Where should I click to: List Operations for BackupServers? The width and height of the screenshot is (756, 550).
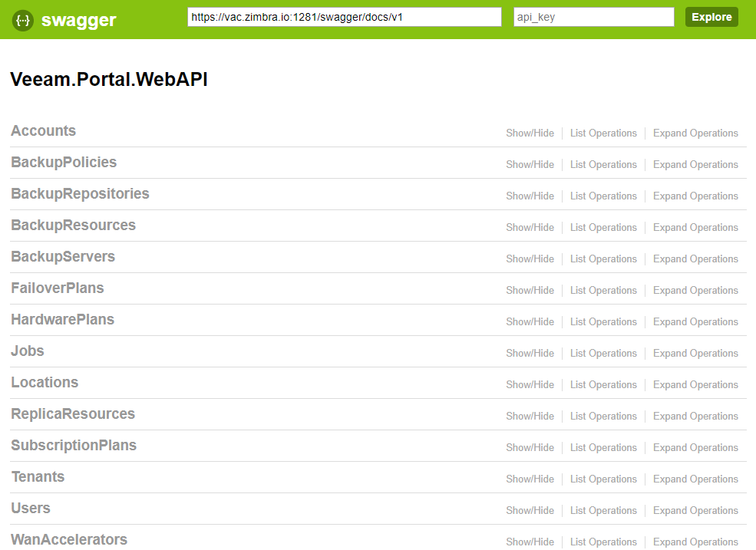(603, 259)
